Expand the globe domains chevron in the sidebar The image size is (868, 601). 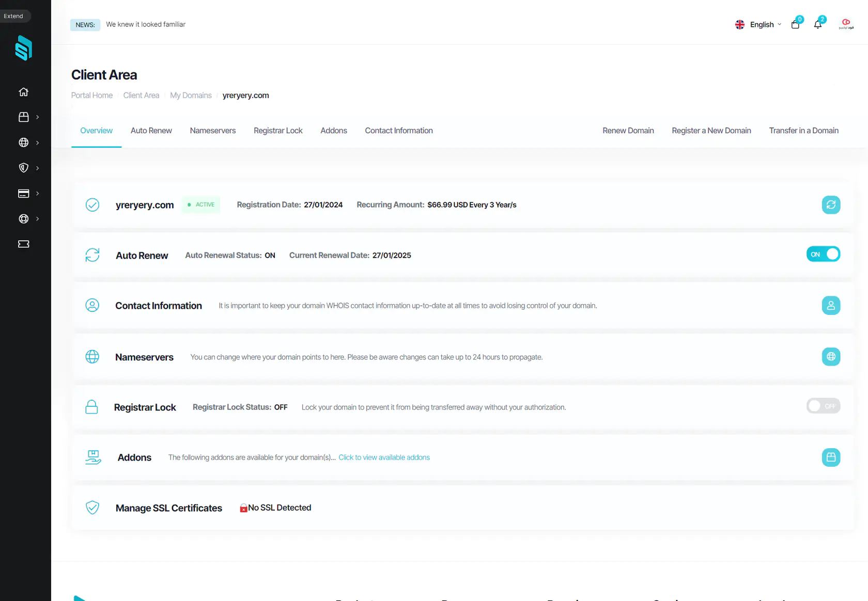[x=37, y=143]
